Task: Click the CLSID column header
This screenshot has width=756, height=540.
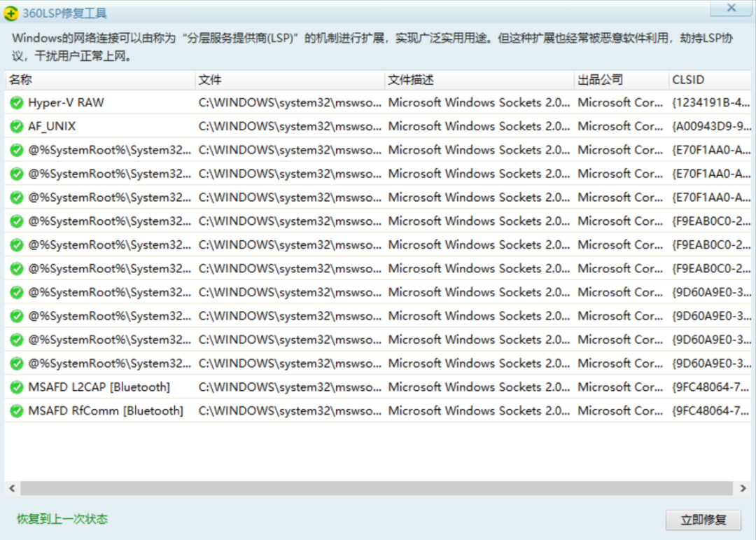Action: 710,80
